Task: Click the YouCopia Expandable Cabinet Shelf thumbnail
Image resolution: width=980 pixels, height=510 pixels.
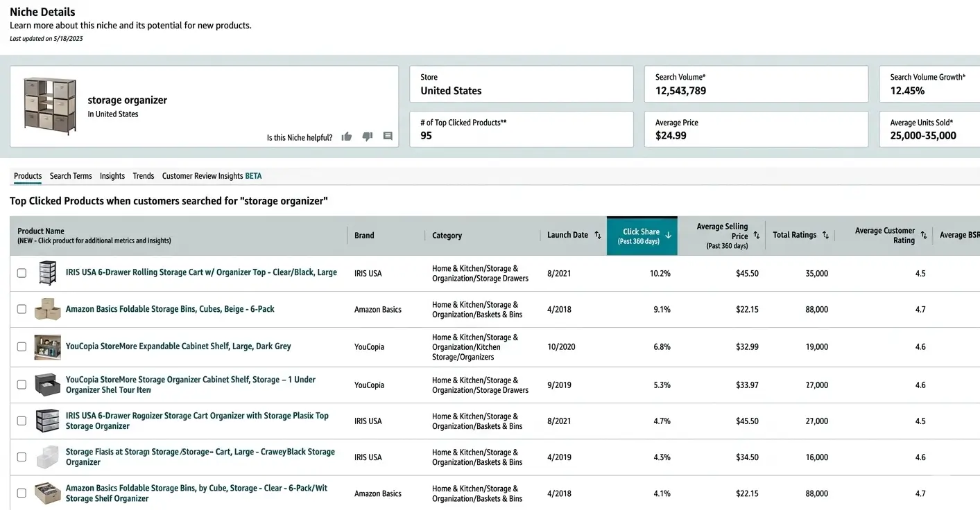Action: tap(47, 346)
